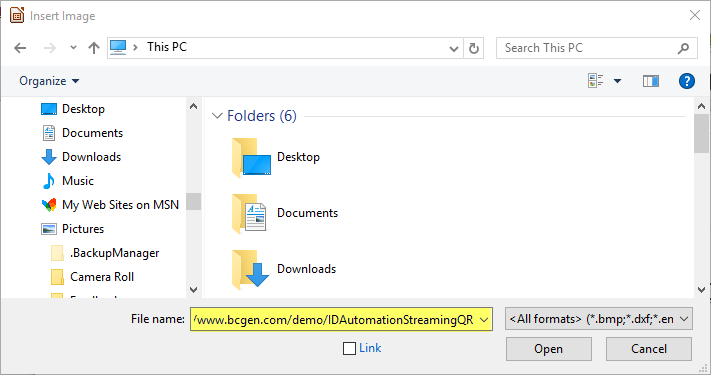This screenshot has height=375, width=711.
Task: Click the Documents page icon in sidebar
Action: pos(49,133)
